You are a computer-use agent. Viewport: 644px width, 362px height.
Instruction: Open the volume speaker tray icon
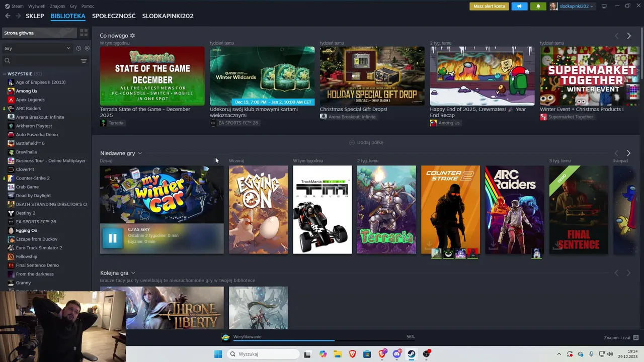pos(610,354)
